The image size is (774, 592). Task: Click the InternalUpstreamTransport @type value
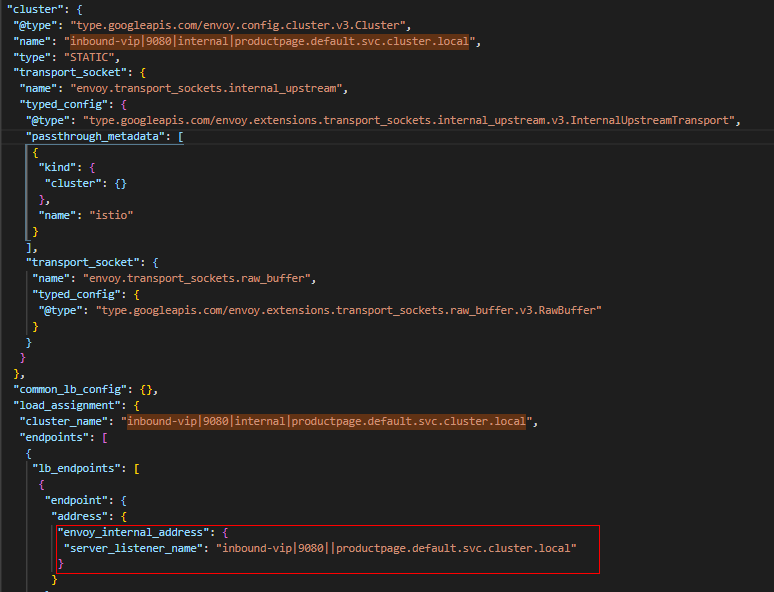pyautogui.click(x=409, y=120)
